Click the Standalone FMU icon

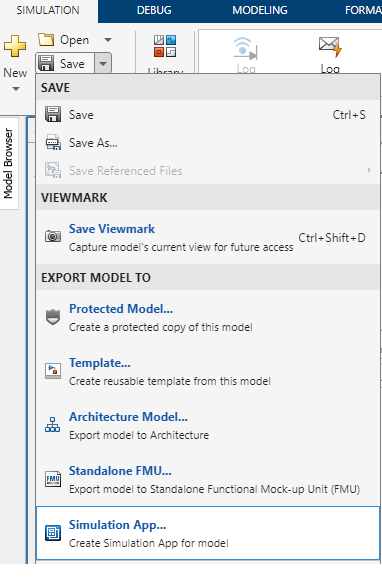click(x=53, y=479)
